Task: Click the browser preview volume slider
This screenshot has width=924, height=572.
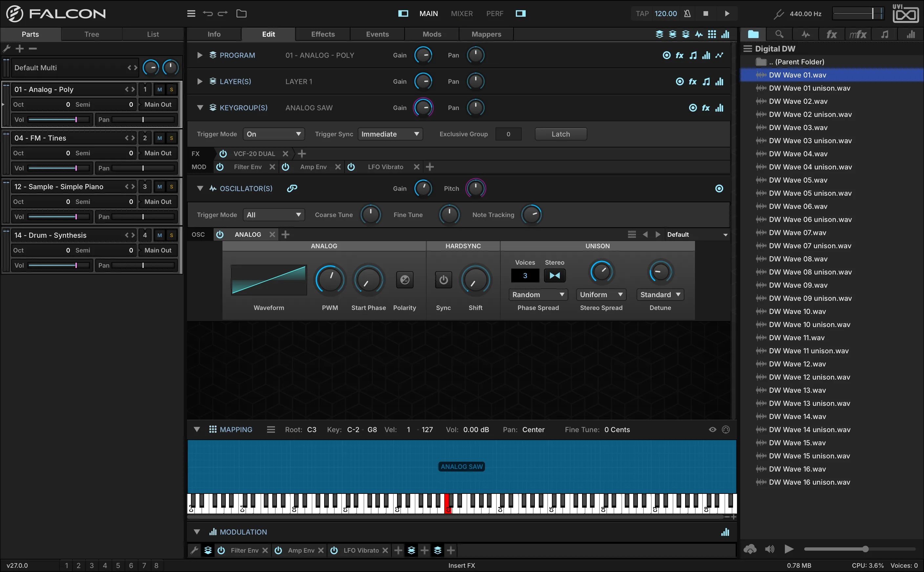Action: pos(859,549)
